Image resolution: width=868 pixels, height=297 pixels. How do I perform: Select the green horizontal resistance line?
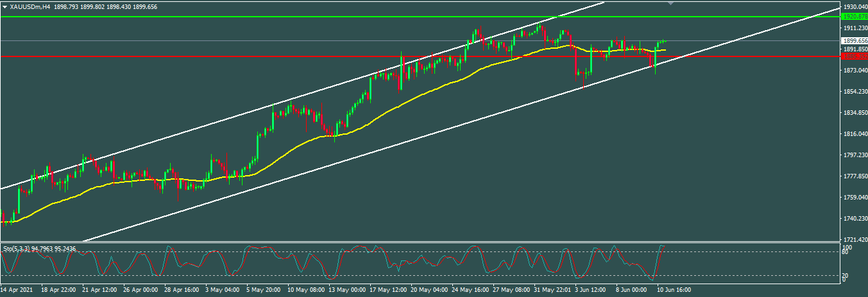(x=257, y=17)
